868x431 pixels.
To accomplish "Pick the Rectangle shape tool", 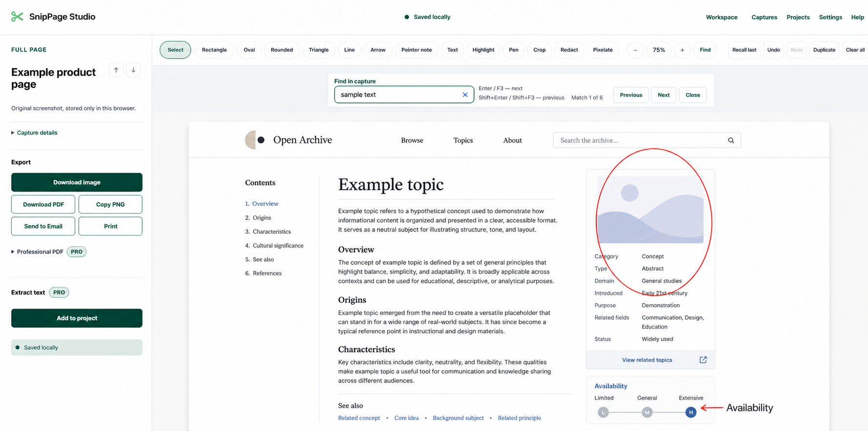I will (x=214, y=50).
